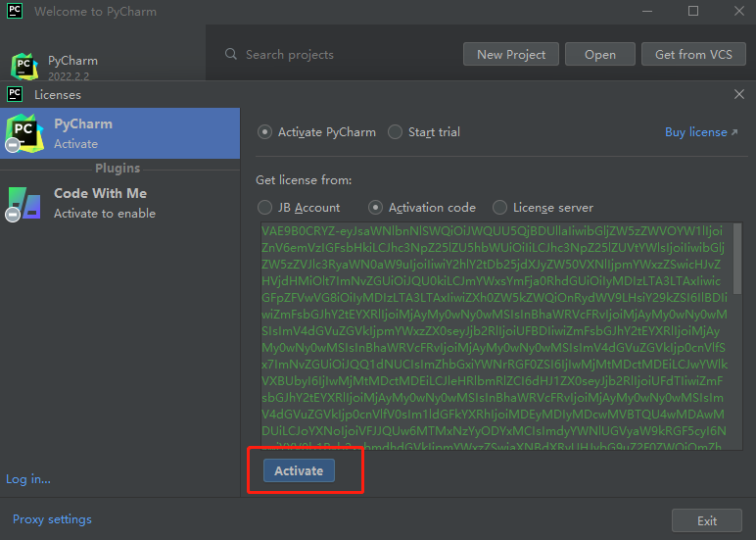
Task: Open Proxy settings
Action: coord(52,519)
